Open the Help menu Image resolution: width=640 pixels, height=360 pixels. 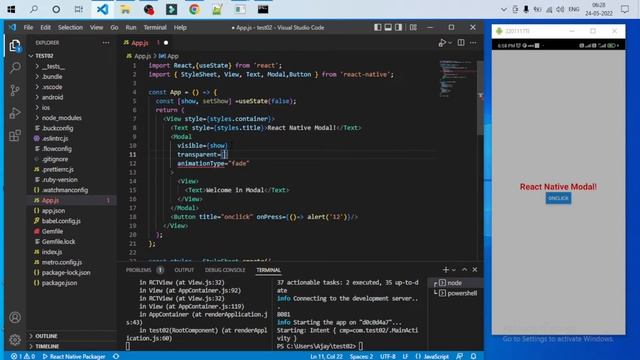pyautogui.click(x=180, y=27)
